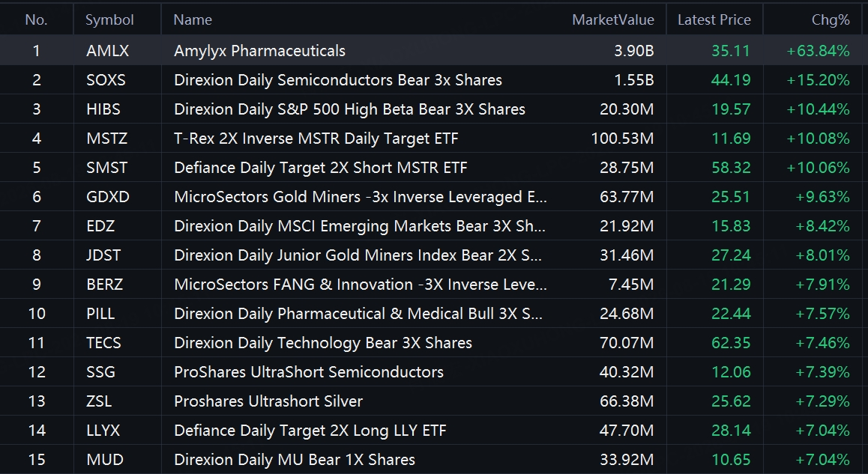The image size is (868, 474).
Task: Select the HIBS symbol
Action: 103,109
